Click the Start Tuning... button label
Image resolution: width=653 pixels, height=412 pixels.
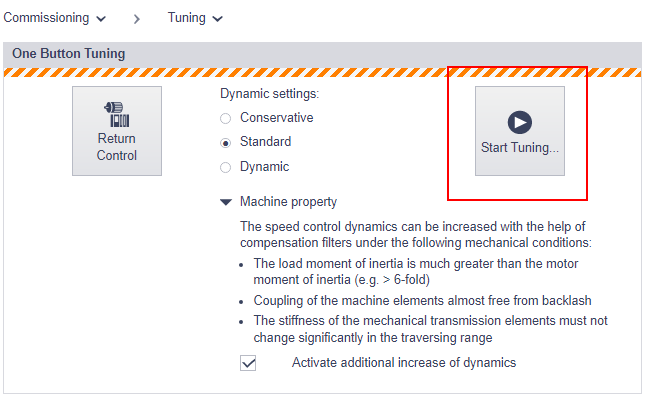tap(520, 147)
